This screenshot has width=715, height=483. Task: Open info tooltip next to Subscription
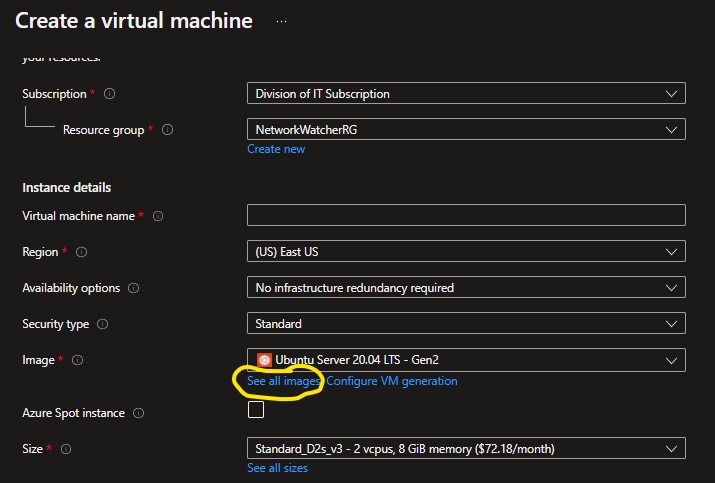109,93
